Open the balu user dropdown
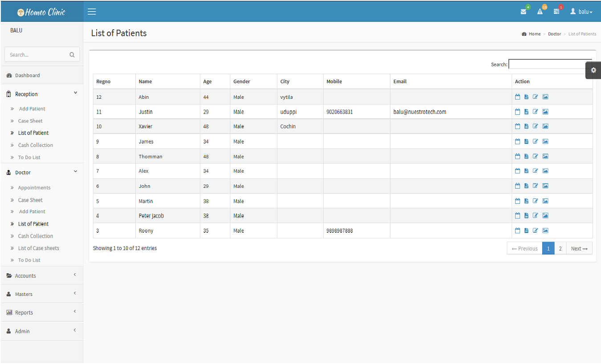The width and height of the screenshot is (601, 364). (582, 12)
